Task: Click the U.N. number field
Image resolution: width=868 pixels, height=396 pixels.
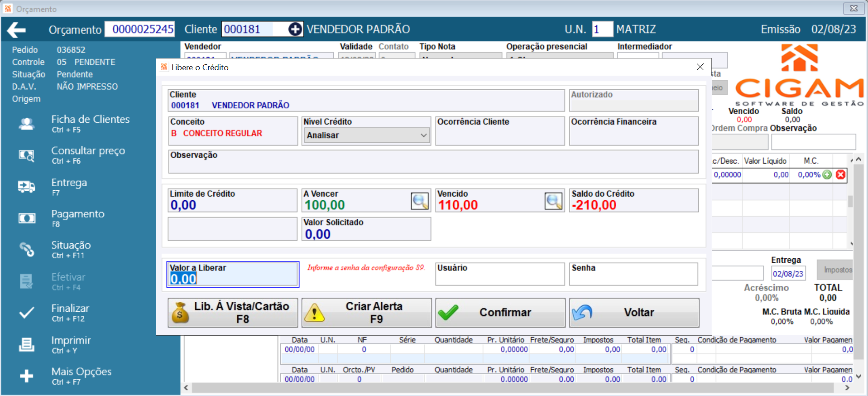Action: click(602, 29)
